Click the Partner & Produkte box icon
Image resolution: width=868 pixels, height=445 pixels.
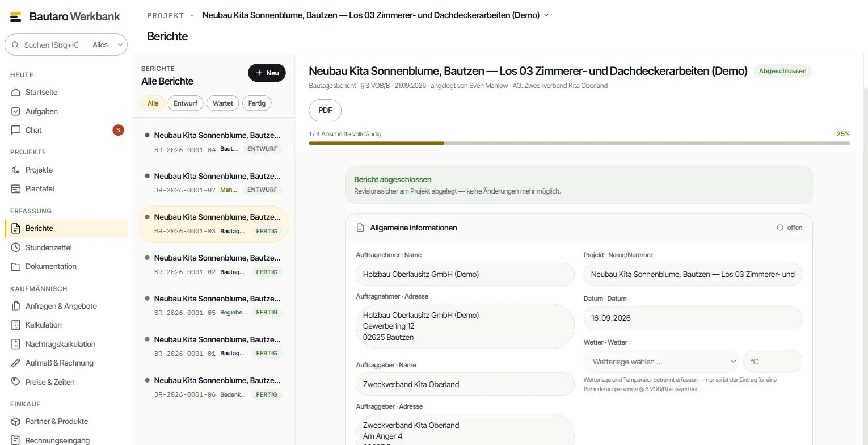point(16,421)
